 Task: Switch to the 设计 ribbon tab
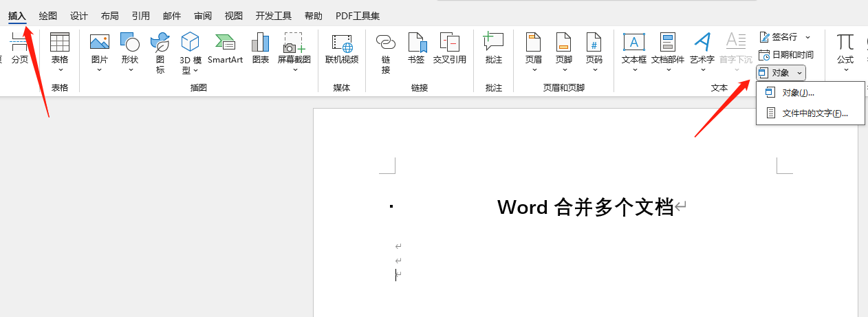pos(79,15)
